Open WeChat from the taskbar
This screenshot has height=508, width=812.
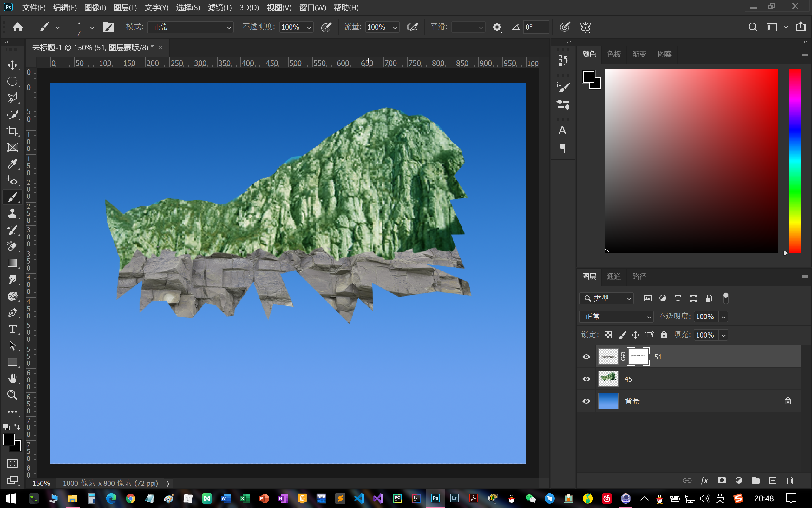530,498
